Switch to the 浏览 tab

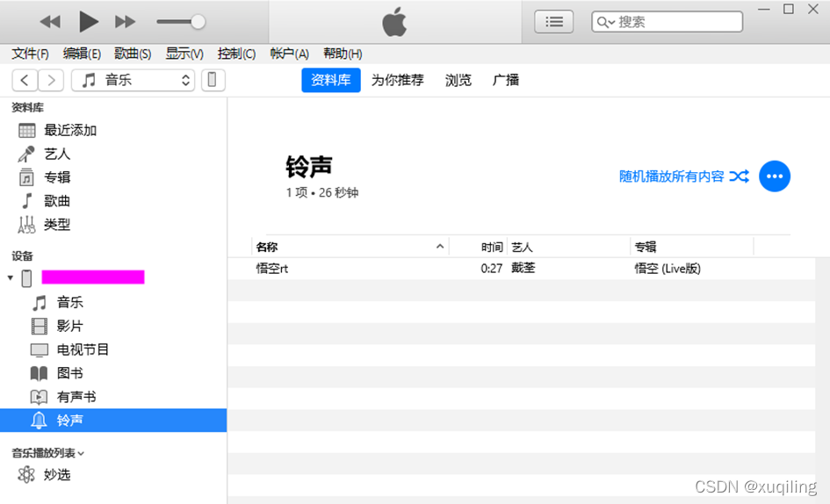(x=458, y=80)
